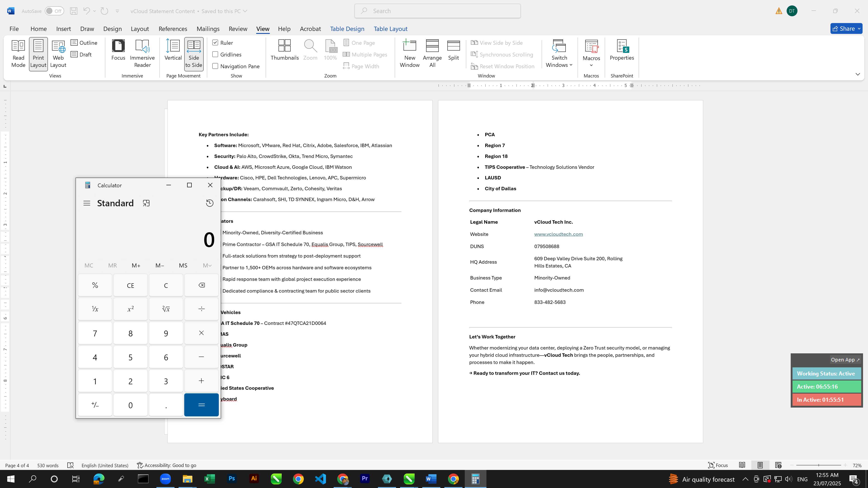Open Visual Studio Code from taskbar
The height and width of the screenshot is (488, 868).
pyautogui.click(x=320, y=479)
